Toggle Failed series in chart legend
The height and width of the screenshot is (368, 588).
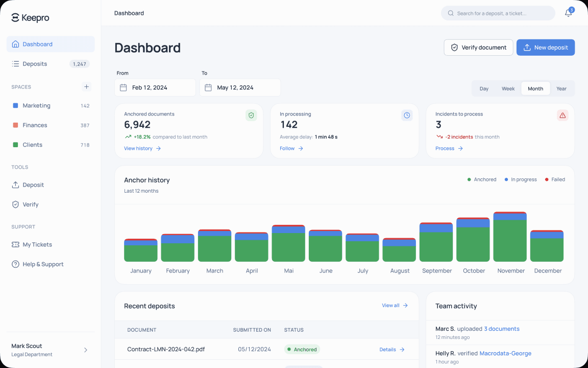pos(555,179)
